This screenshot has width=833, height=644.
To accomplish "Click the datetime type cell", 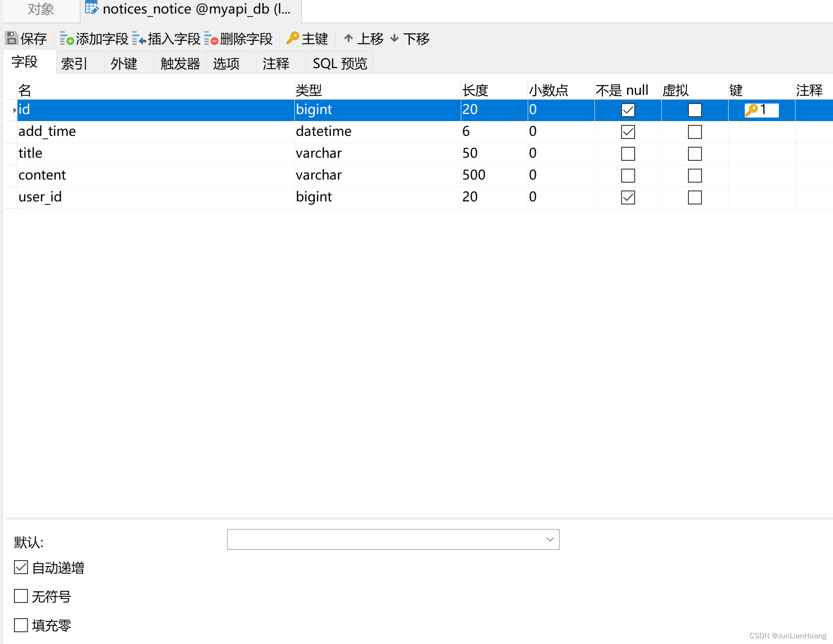I will point(378,132).
